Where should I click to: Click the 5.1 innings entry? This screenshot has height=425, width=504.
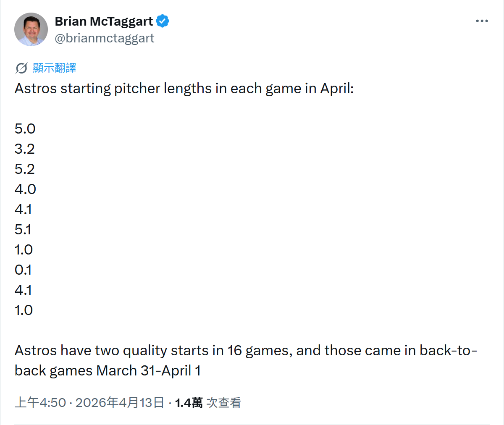23,230
